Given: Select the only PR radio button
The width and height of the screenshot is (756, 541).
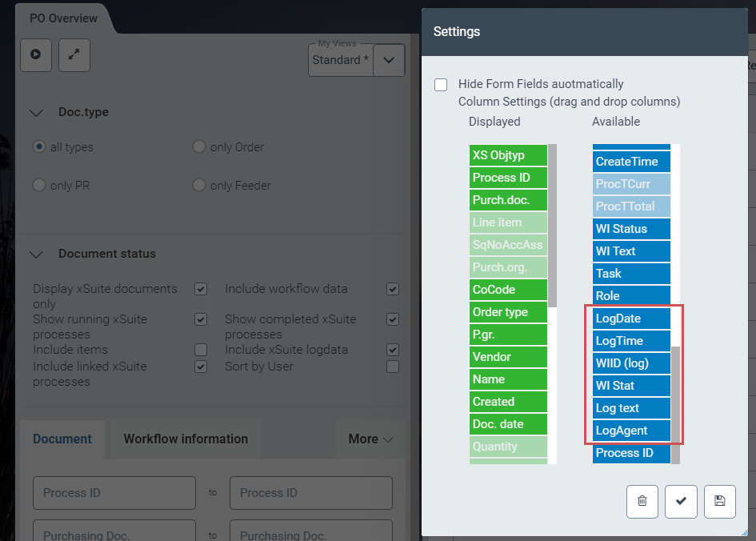Looking at the screenshot, I should click(x=39, y=186).
